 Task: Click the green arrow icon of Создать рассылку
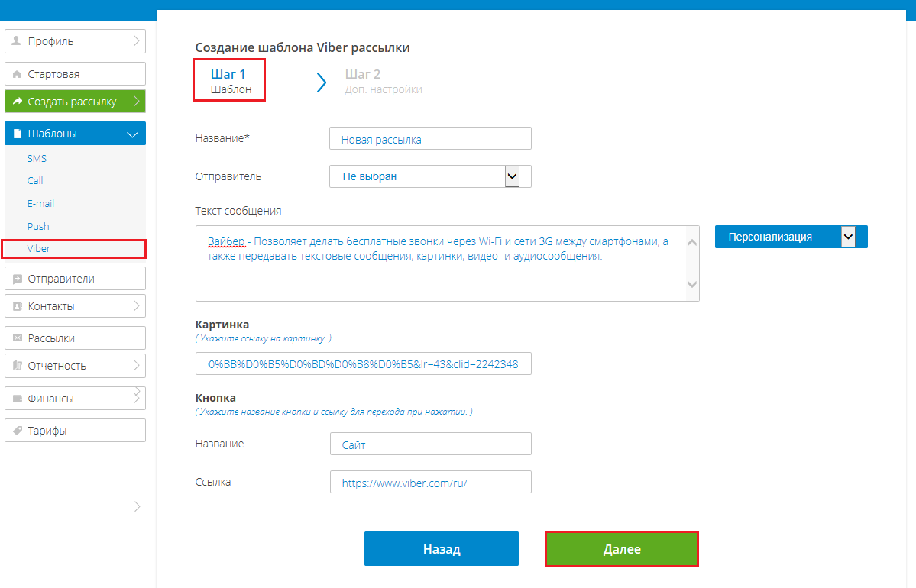click(x=17, y=101)
